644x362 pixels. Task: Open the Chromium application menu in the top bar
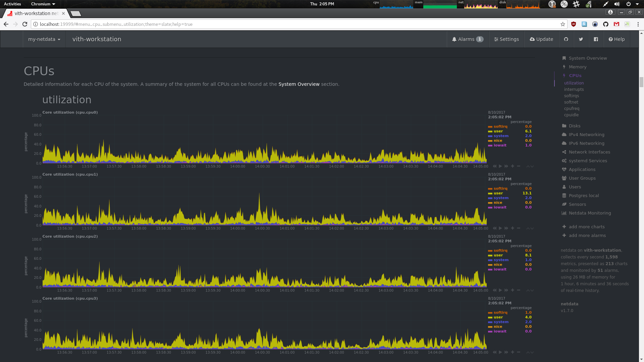tap(43, 4)
